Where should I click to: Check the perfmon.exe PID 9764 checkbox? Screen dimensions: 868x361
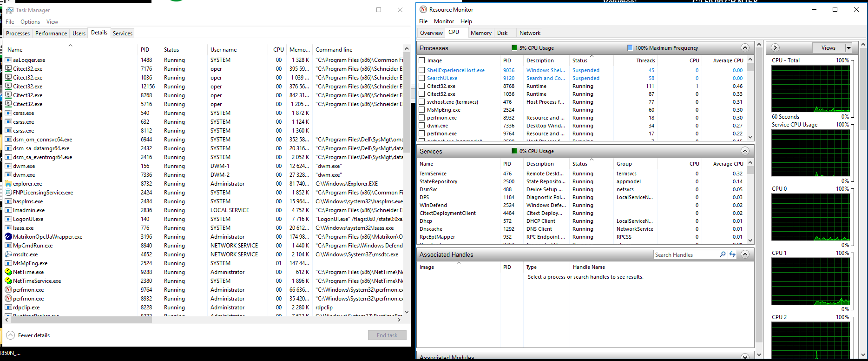click(x=422, y=134)
